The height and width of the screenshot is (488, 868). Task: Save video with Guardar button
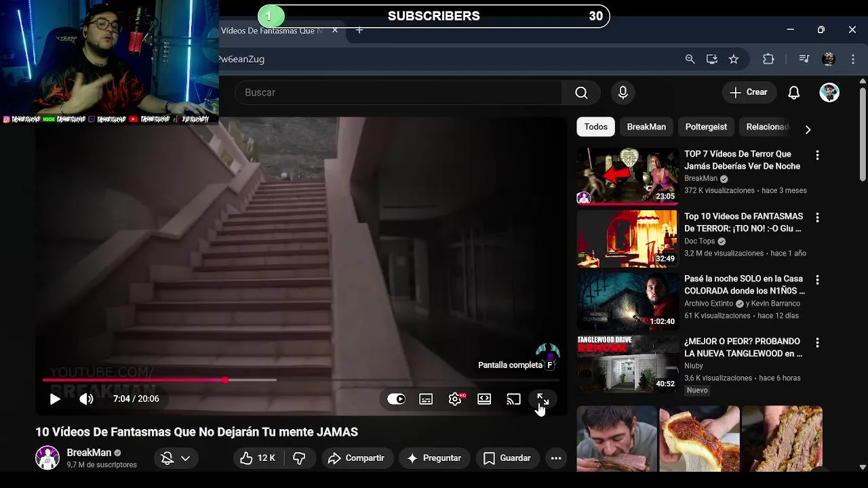tap(507, 459)
